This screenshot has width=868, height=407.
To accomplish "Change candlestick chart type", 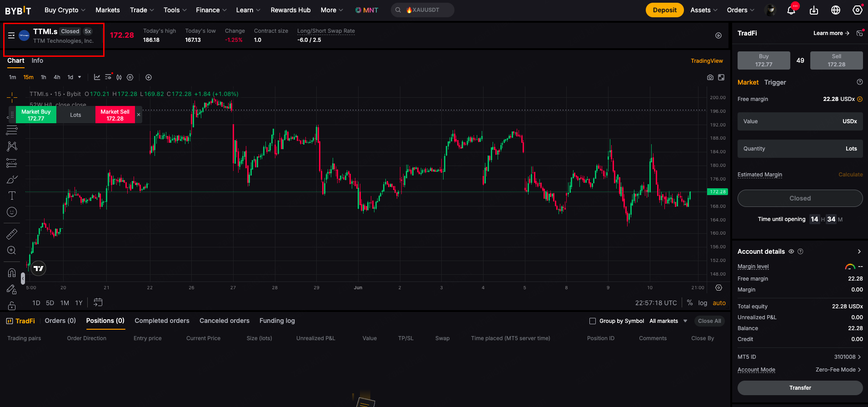I will pos(119,77).
